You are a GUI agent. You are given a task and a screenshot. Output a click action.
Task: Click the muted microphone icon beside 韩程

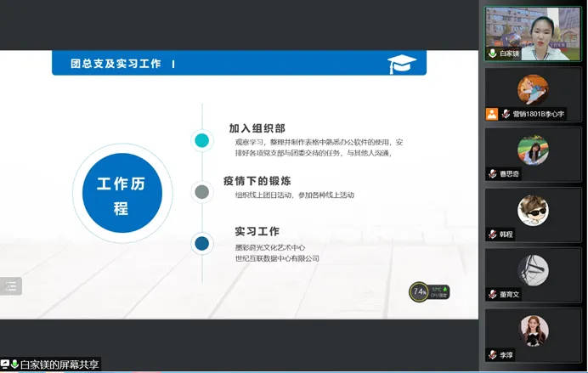[492, 235]
